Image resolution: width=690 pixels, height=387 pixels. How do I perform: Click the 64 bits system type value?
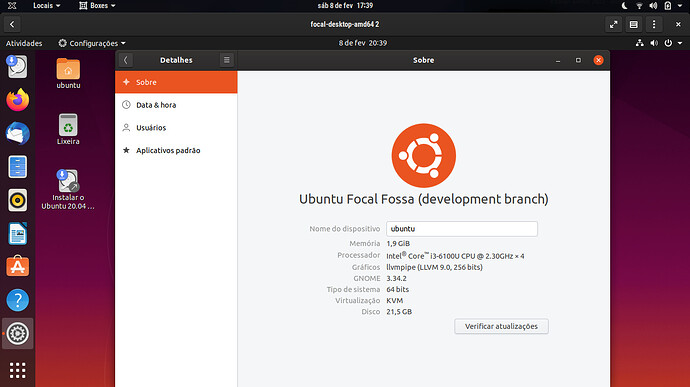tap(397, 289)
